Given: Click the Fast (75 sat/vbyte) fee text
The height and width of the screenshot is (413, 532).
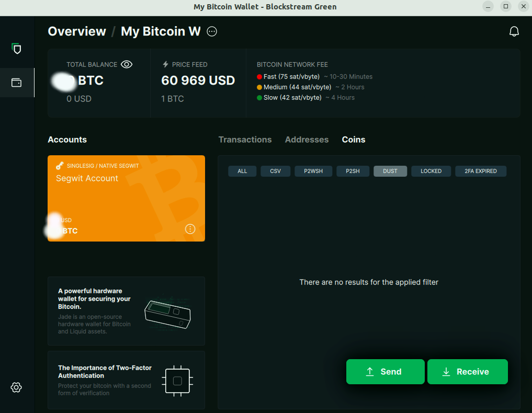Looking at the screenshot, I should pos(291,77).
